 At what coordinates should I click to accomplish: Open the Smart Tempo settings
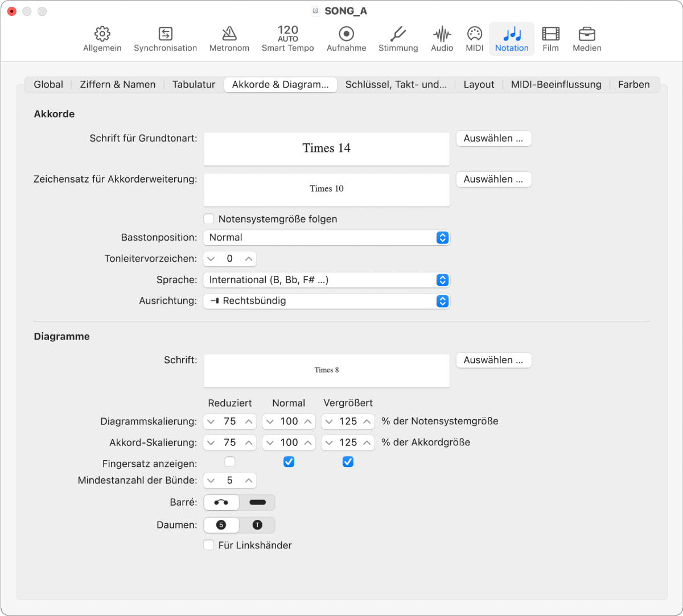pos(287,38)
